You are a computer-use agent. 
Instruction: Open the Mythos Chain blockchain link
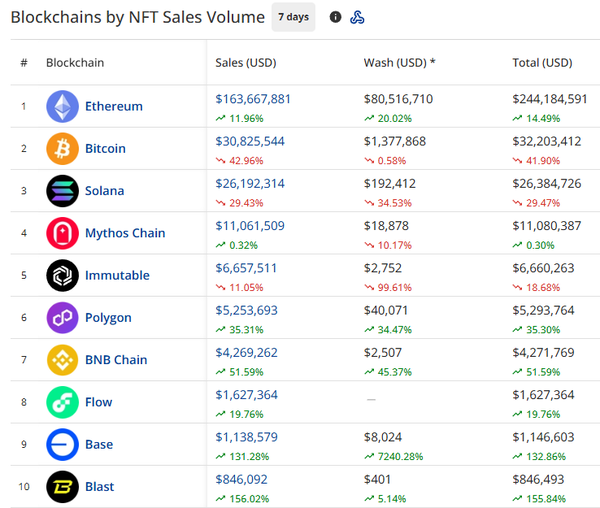[x=125, y=233]
